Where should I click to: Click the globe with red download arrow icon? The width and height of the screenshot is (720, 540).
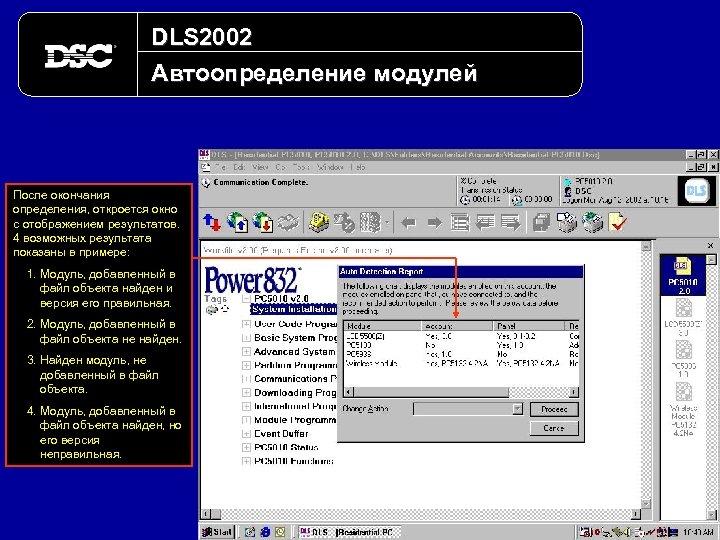coord(263,223)
